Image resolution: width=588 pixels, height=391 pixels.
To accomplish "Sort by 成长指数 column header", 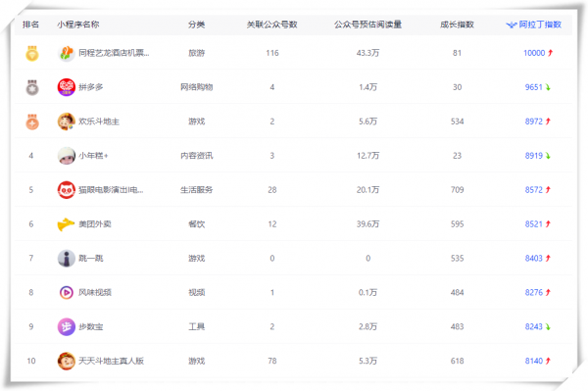I will pos(457,24).
